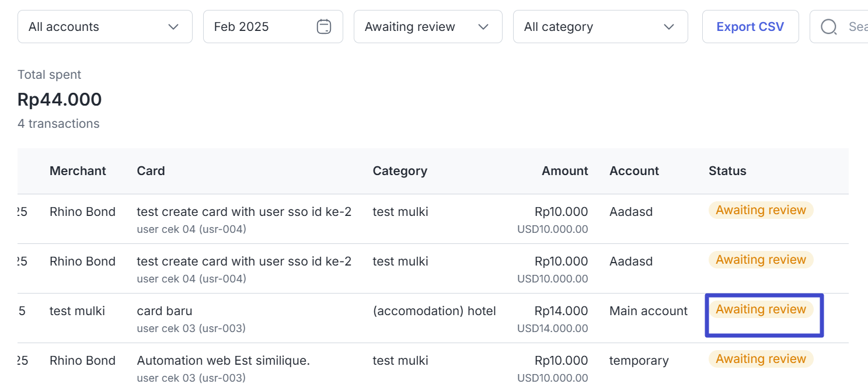
Task: Open the Awaiting review status filter
Action: [x=427, y=27]
